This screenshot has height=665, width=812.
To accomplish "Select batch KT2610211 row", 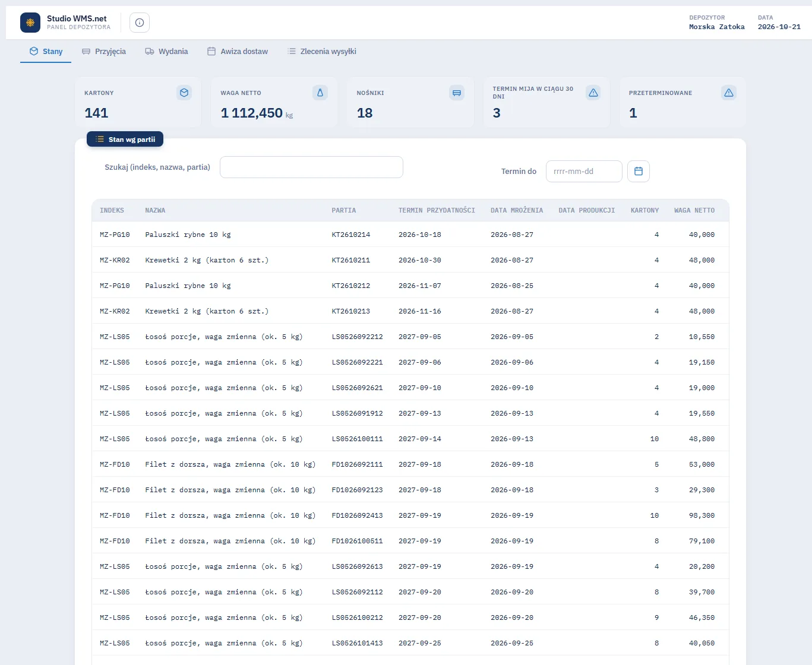I will pos(410,260).
